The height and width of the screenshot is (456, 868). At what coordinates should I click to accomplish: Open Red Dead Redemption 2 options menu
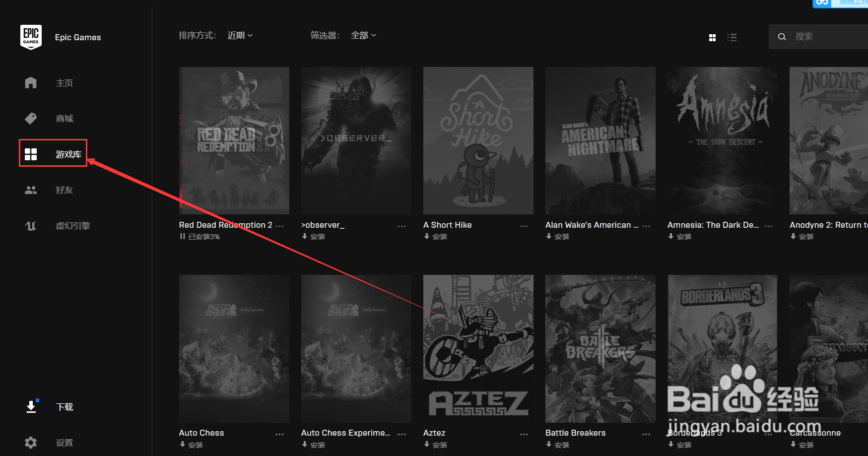click(x=280, y=226)
